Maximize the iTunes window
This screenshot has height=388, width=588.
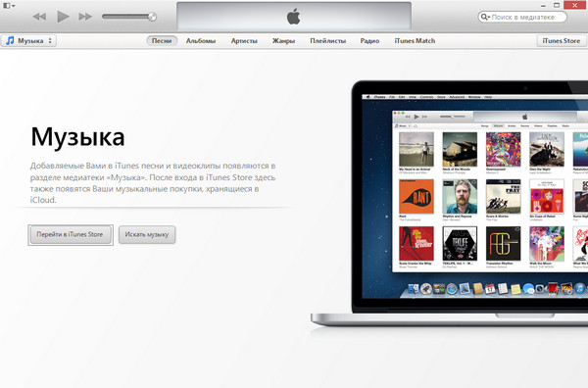click(x=557, y=5)
